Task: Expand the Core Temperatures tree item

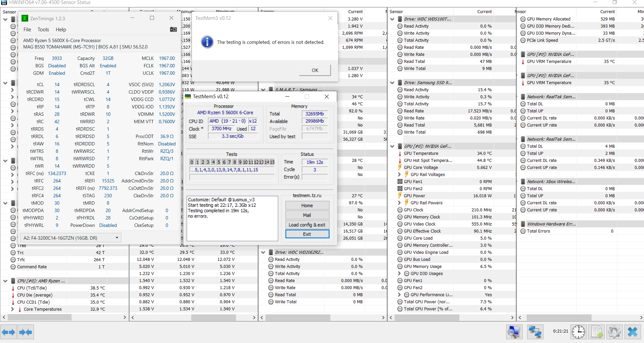Action: (12, 309)
